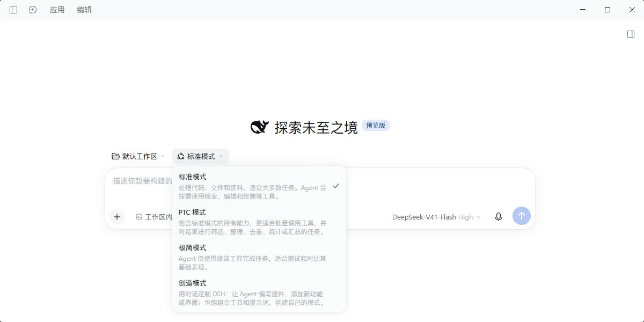Click the 预览版 badge
Viewport: 644px width, 322px height.
pyautogui.click(x=376, y=126)
